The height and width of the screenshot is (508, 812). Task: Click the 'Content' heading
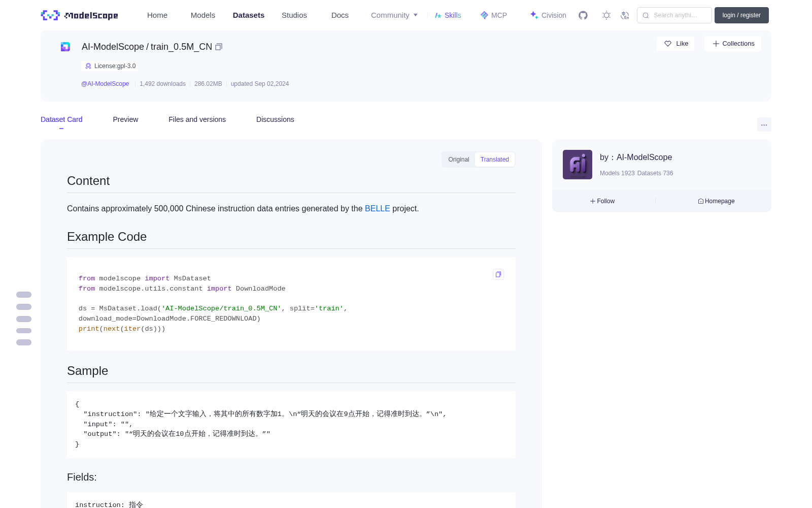[88, 181]
